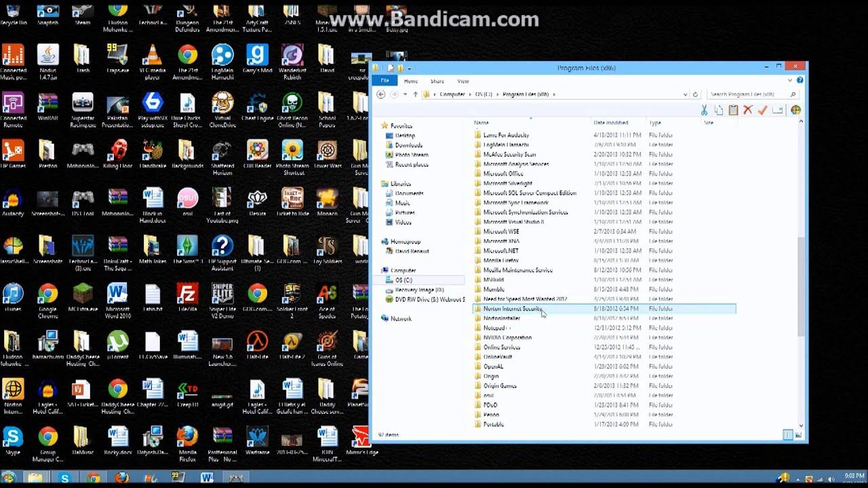868x488 pixels.
Task: Switch to the Home ribbon tab
Action: [x=411, y=81]
